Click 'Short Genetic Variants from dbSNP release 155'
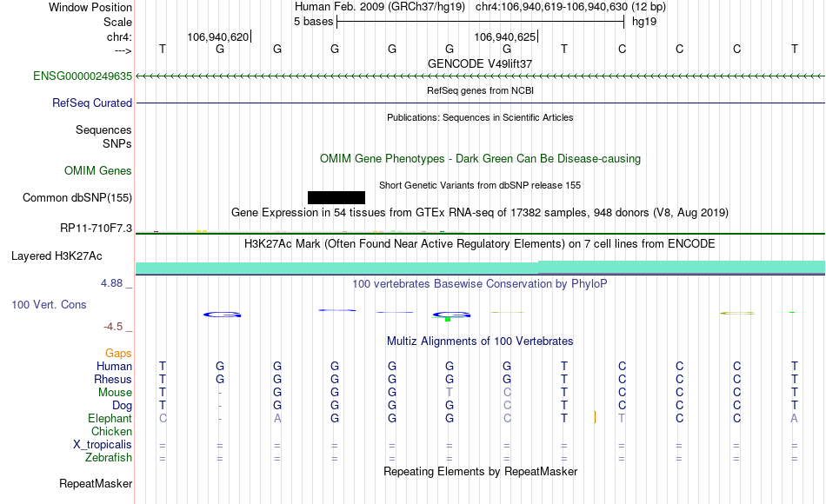The image size is (826, 504). tap(480, 185)
